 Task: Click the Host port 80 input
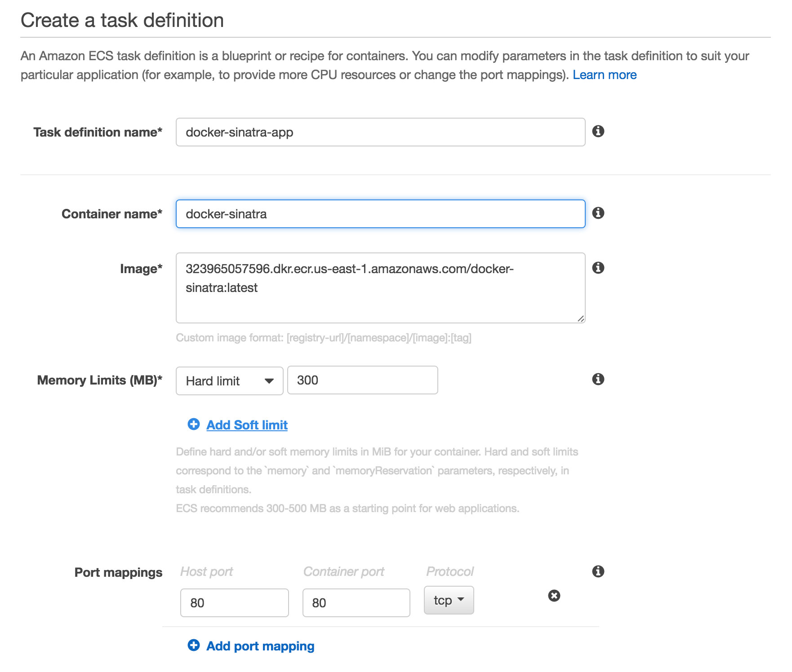tap(234, 602)
